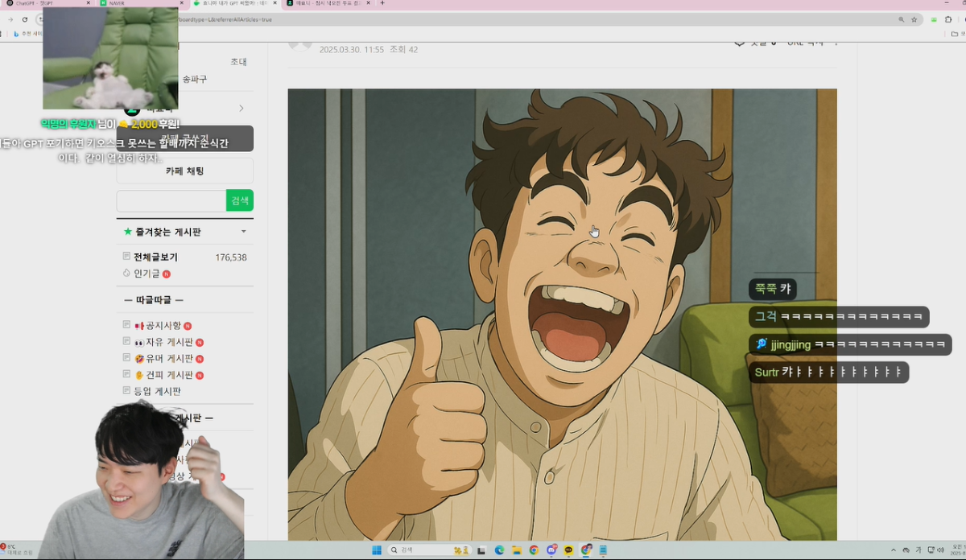Show hidden system tray icons
966x560 pixels.
coord(894,550)
